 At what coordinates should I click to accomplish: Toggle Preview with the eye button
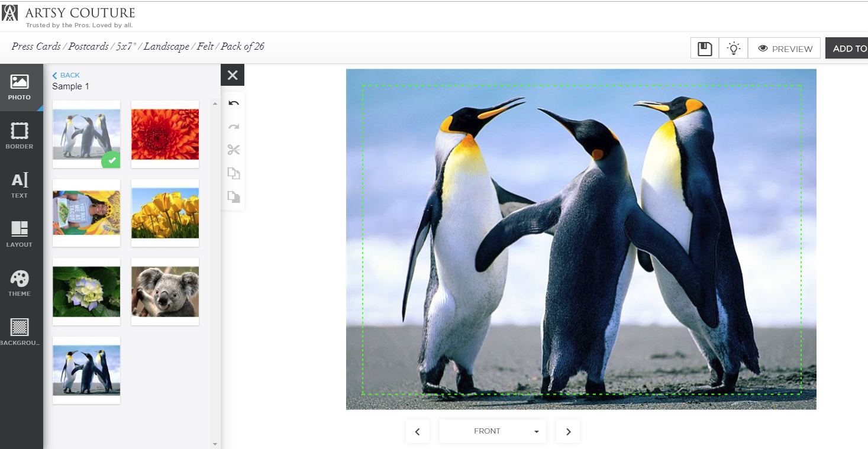click(785, 49)
